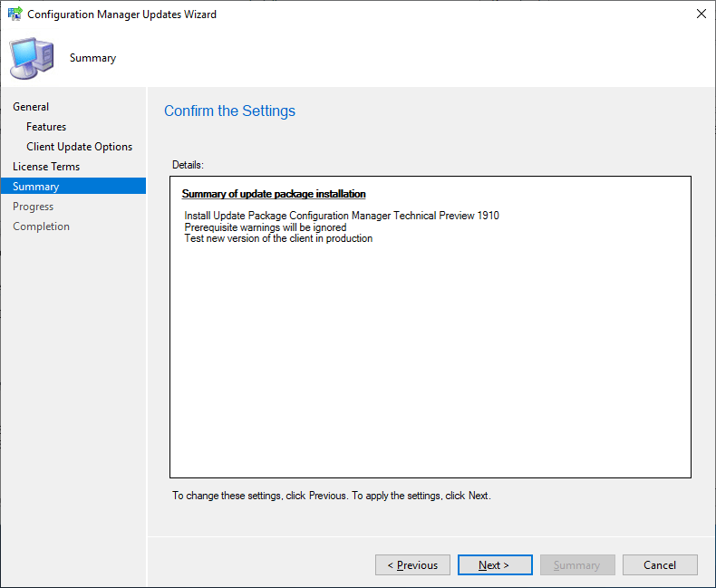Click the 'Summary of update package installation' heading
Screen dimensions: 716x588
pos(274,194)
